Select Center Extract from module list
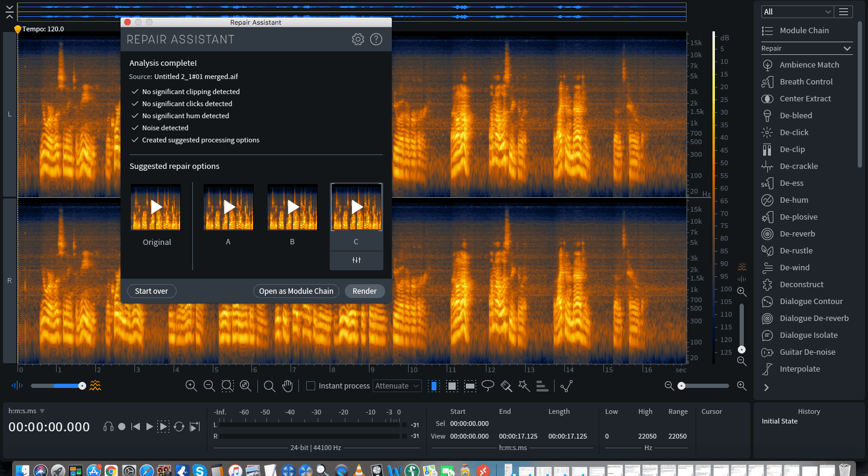868x476 pixels. pos(797,98)
